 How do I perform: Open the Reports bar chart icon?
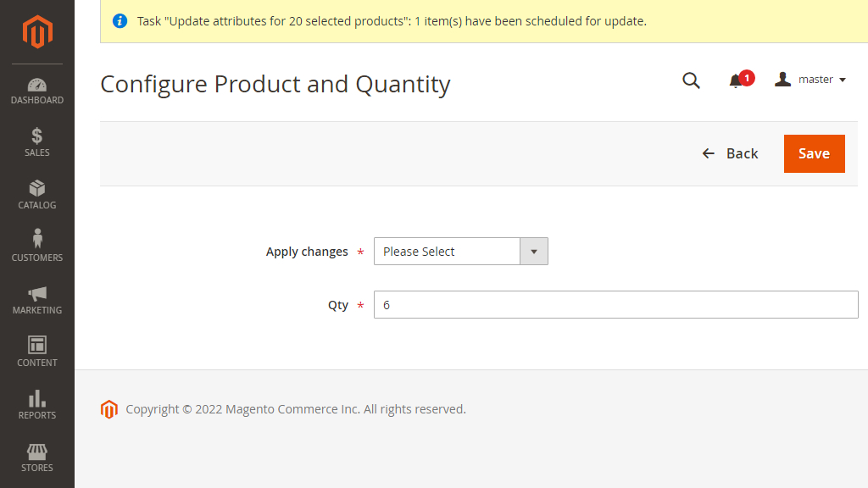37,398
